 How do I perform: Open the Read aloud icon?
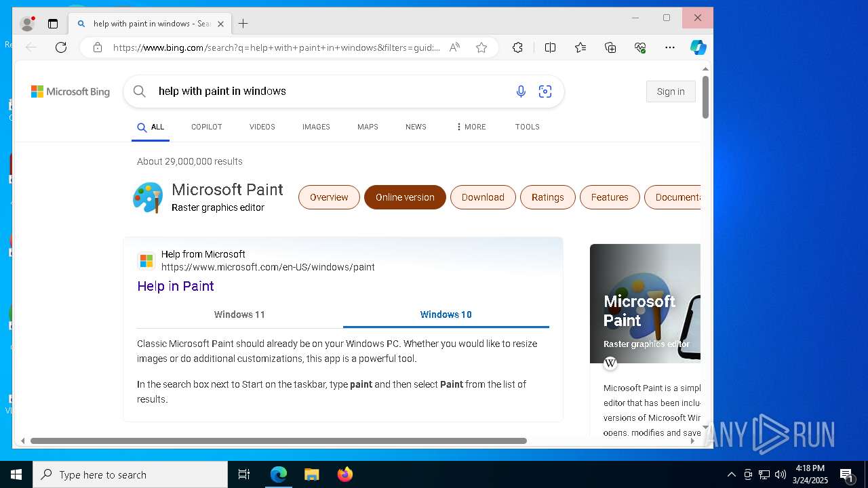pos(454,47)
